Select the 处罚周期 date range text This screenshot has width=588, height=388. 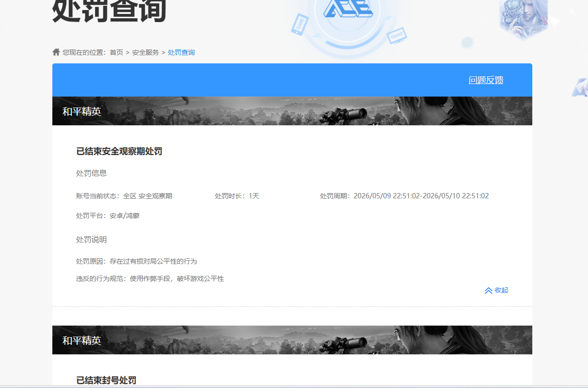(405, 196)
